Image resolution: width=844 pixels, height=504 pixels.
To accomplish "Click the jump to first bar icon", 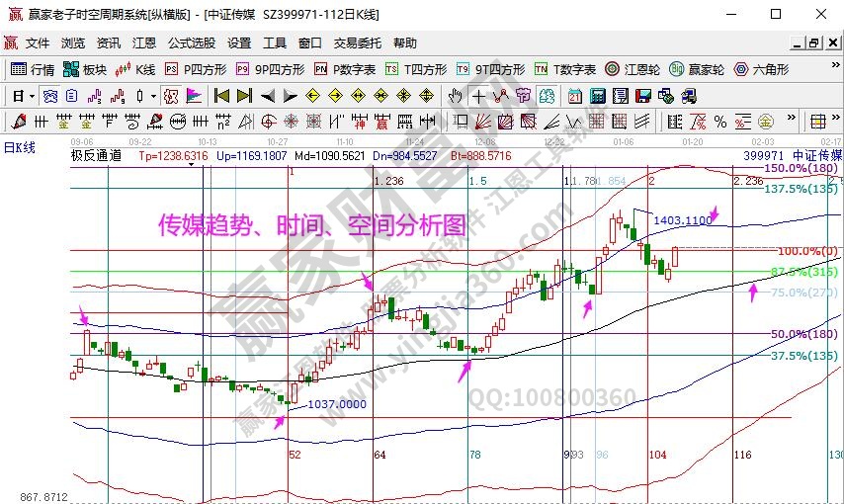I will click(220, 96).
